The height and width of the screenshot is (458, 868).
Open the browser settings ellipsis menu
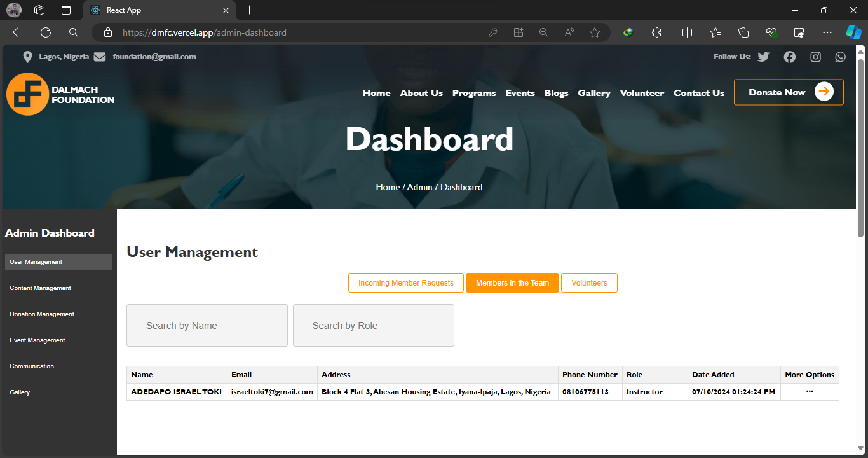[827, 32]
